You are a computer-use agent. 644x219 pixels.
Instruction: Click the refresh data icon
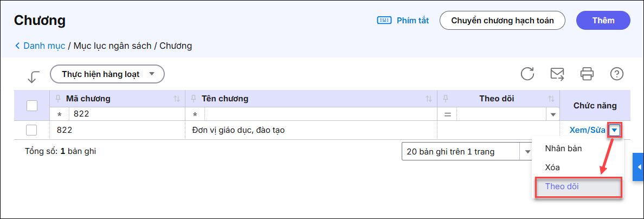coord(527,74)
